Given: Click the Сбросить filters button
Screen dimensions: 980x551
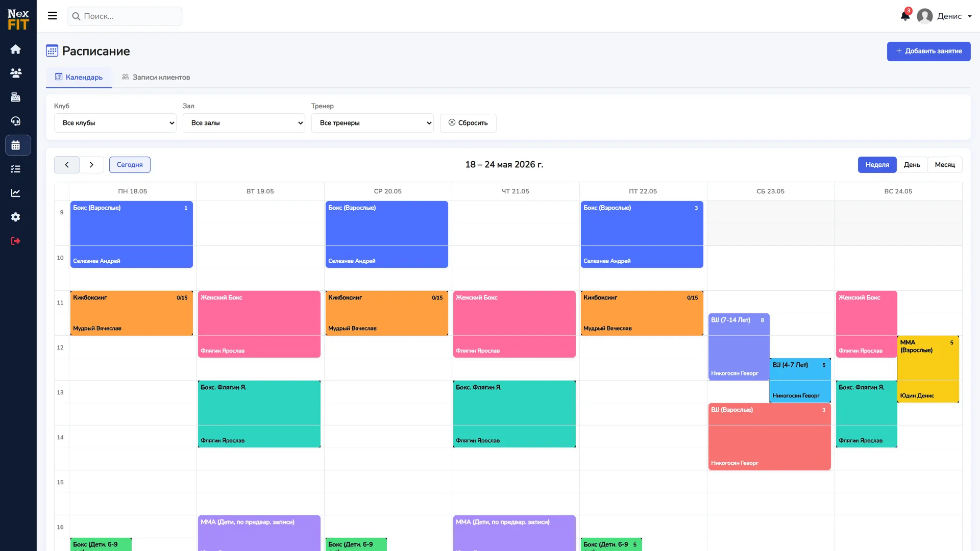Looking at the screenshot, I should (468, 123).
